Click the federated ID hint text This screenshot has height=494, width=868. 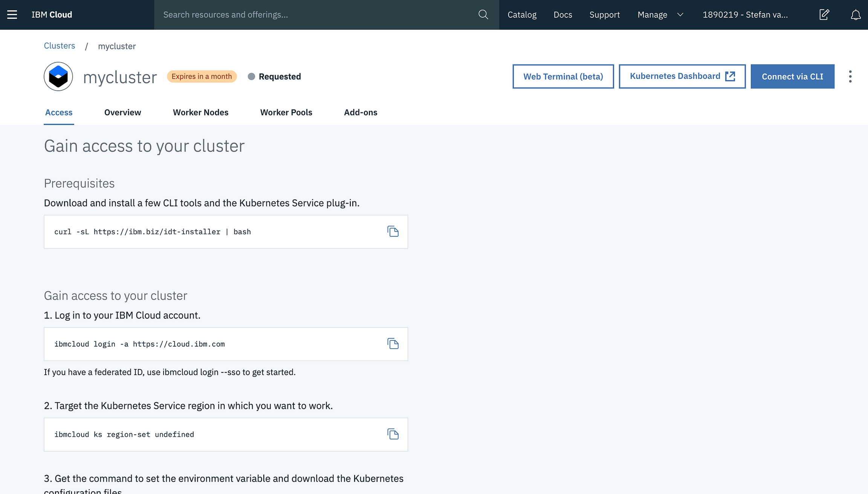pyautogui.click(x=170, y=372)
